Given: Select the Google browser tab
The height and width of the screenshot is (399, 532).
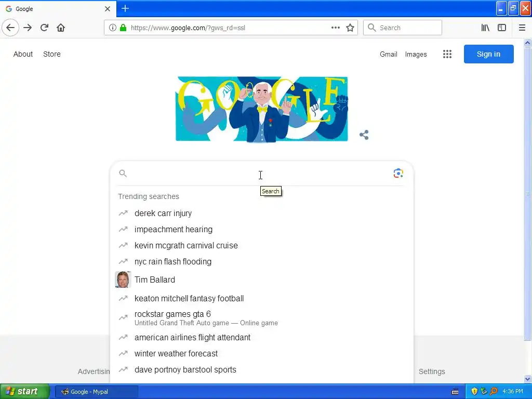Looking at the screenshot, I should coord(58,9).
